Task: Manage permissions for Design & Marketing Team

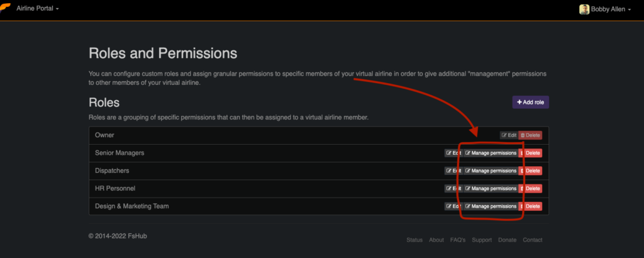Action: coord(491,206)
